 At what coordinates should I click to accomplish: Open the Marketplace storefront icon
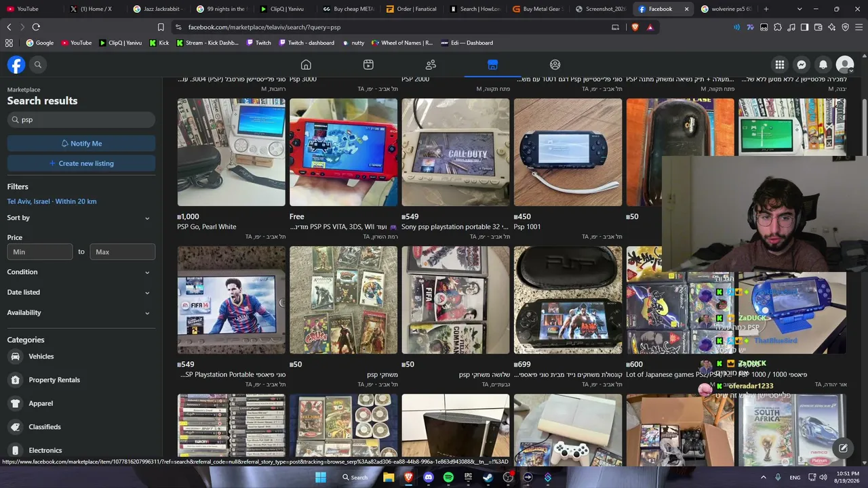[x=493, y=64]
